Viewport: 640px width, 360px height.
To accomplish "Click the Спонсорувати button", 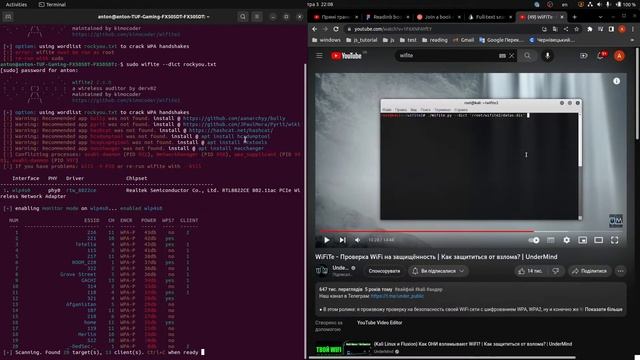I will [x=384, y=271].
